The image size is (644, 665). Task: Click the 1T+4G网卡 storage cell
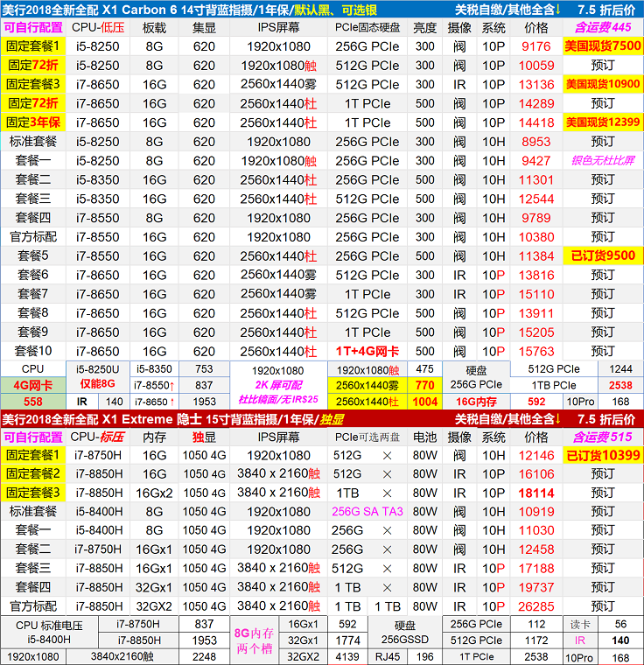click(367, 352)
